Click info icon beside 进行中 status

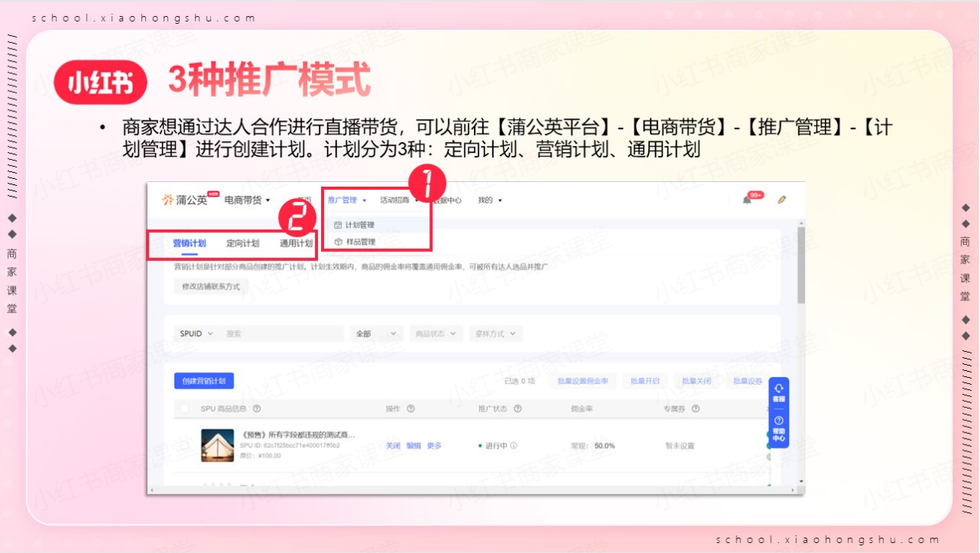pos(514,445)
